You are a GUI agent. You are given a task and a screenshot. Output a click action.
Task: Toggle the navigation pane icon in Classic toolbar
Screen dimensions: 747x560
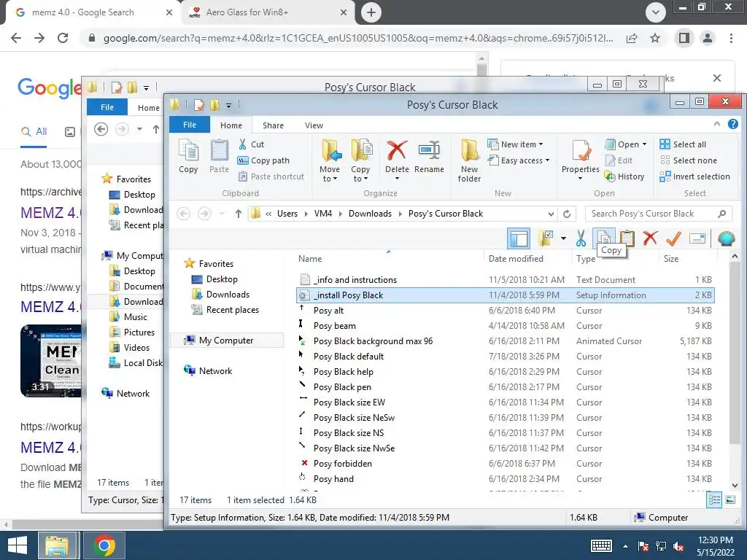[x=519, y=238]
